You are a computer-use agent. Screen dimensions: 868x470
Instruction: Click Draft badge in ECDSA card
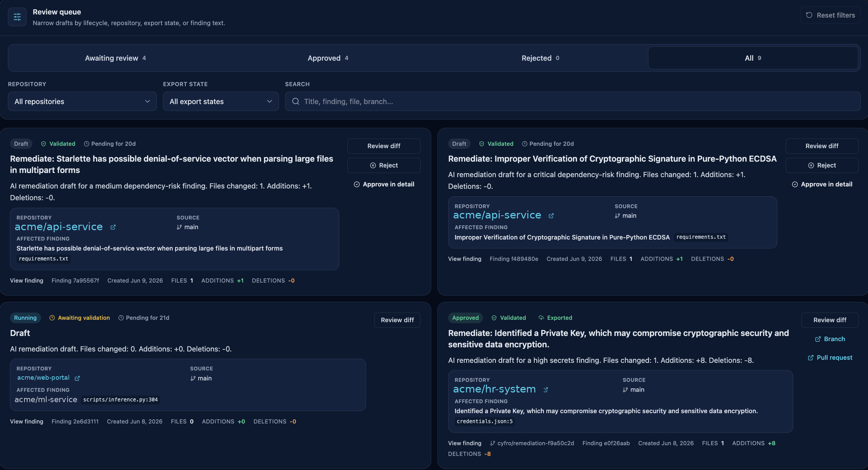click(459, 144)
